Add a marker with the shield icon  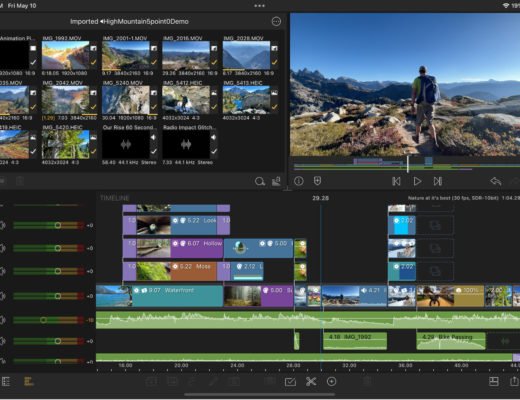(317, 181)
